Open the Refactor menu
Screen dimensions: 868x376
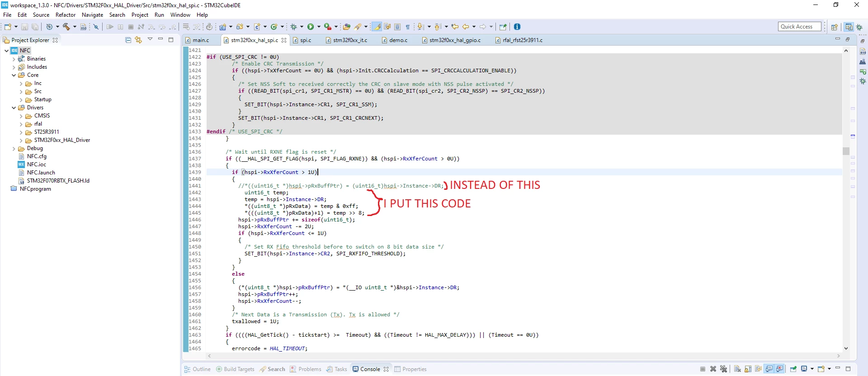tap(66, 15)
